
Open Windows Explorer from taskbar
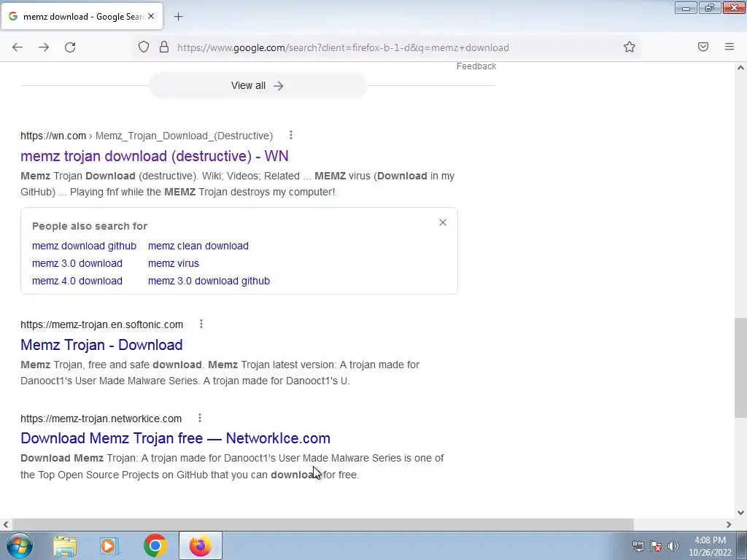[65, 545]
